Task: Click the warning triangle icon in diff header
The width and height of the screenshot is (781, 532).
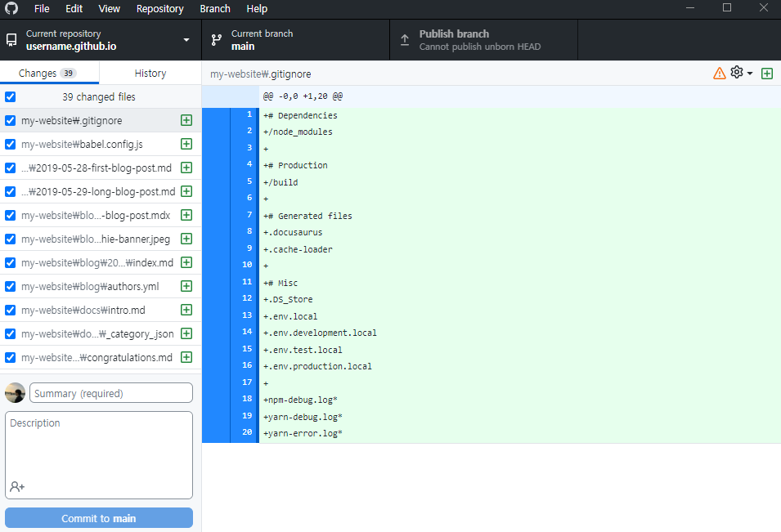Action: (719, 74)
